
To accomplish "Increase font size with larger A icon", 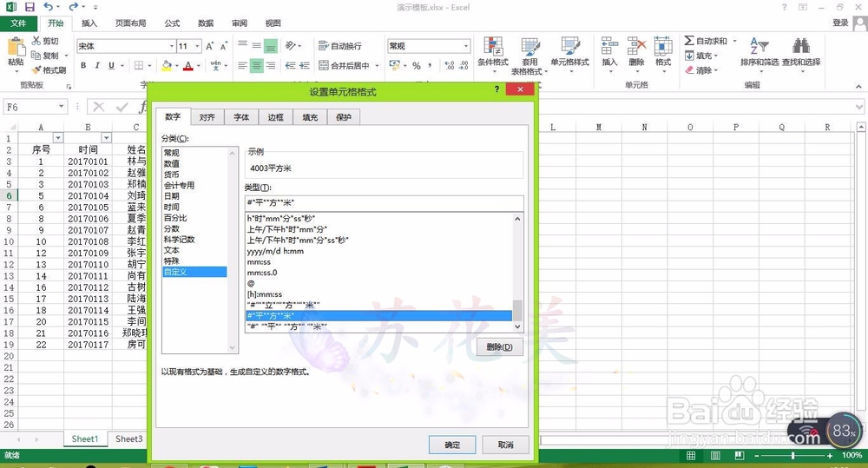I will pyautogui.click(x=210, y=46).
